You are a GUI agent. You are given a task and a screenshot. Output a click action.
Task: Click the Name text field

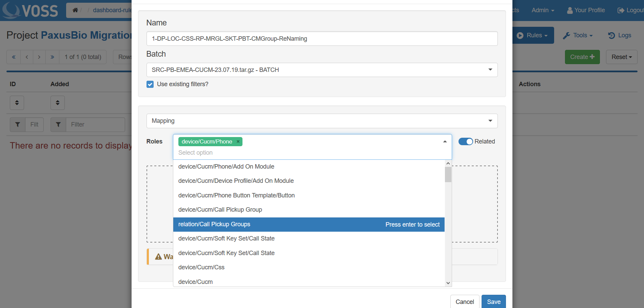coord(322,39)
